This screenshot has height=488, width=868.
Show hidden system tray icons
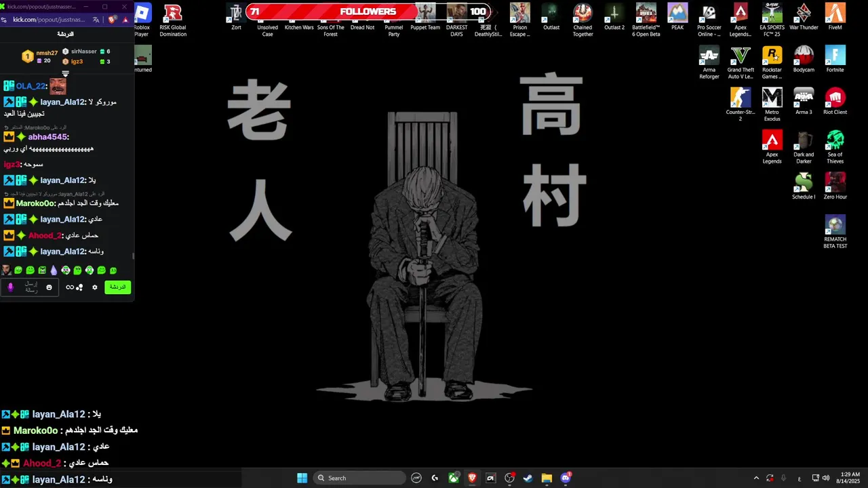coord(756,478)
